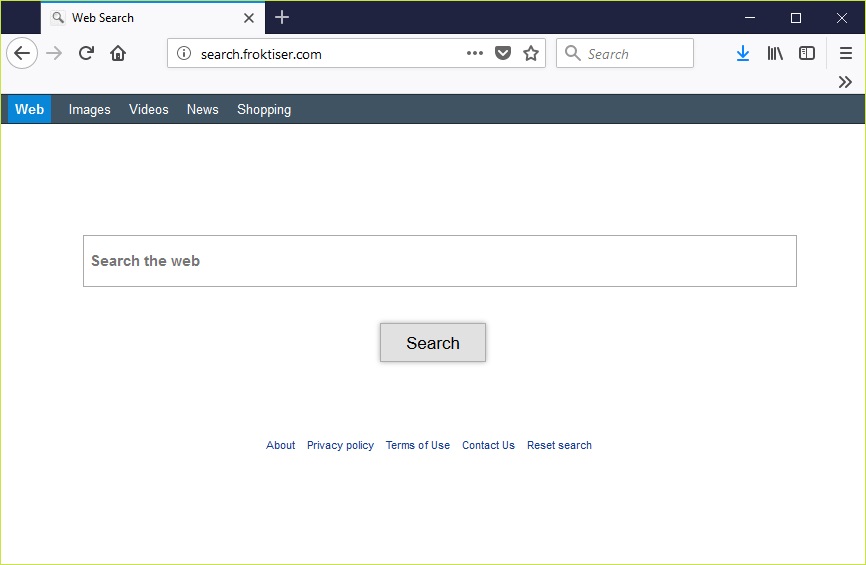Open the page actions three-dot menu
The image size is (866, 565).
coord(475,54)
